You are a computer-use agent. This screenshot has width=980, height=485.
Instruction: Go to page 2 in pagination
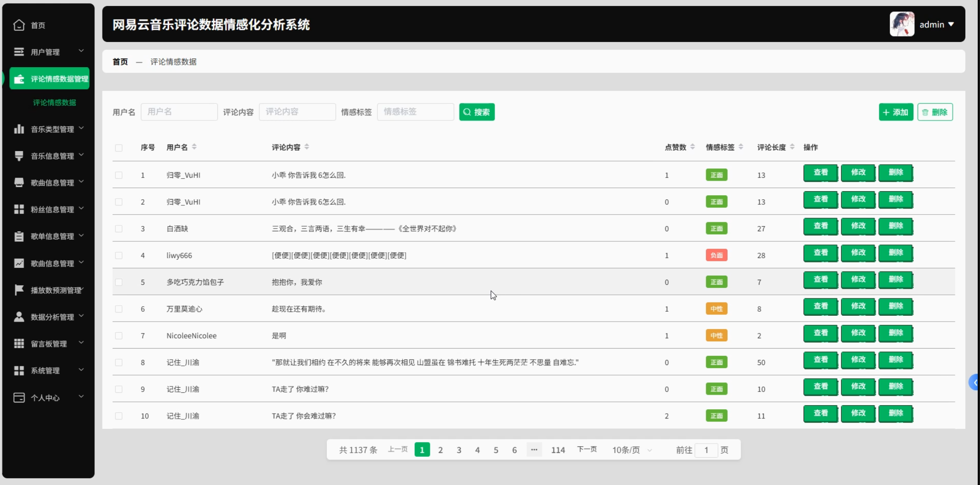coord(440,450)
